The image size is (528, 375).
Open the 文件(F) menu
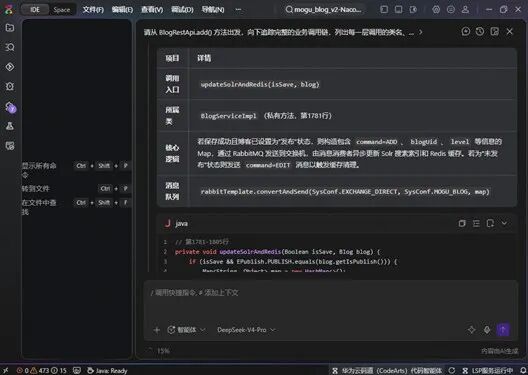93,9
